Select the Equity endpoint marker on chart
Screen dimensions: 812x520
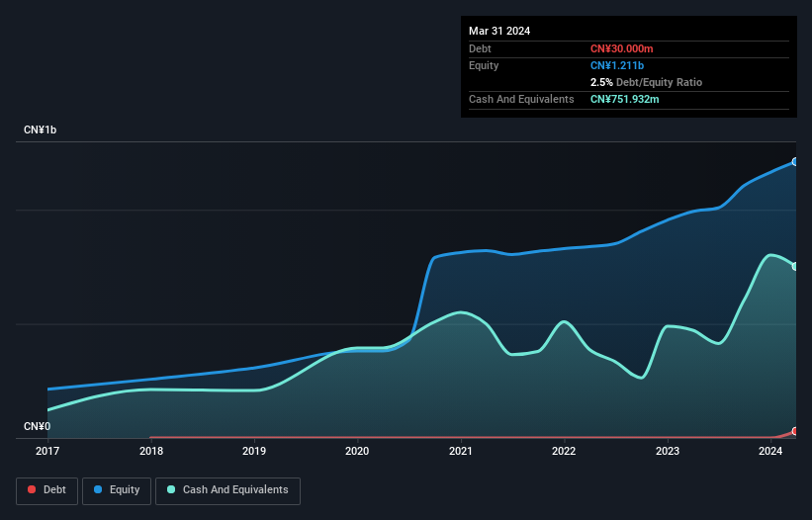[795, 162]
